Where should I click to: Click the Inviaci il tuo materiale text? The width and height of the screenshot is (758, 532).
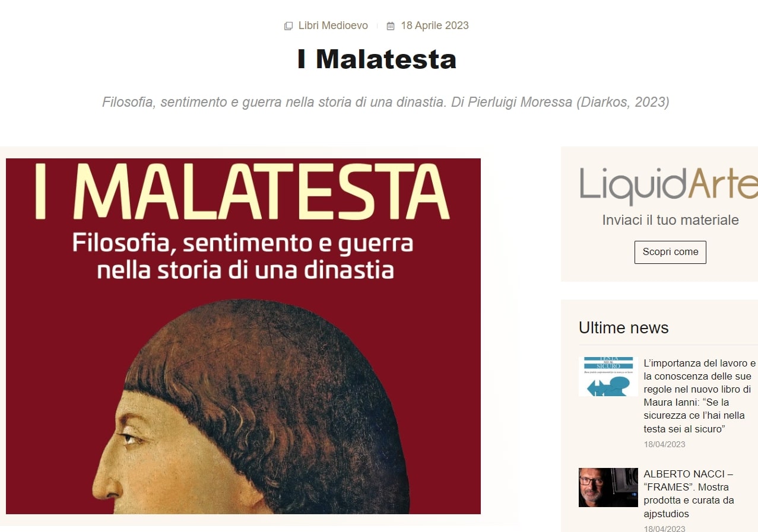point(670,220)
